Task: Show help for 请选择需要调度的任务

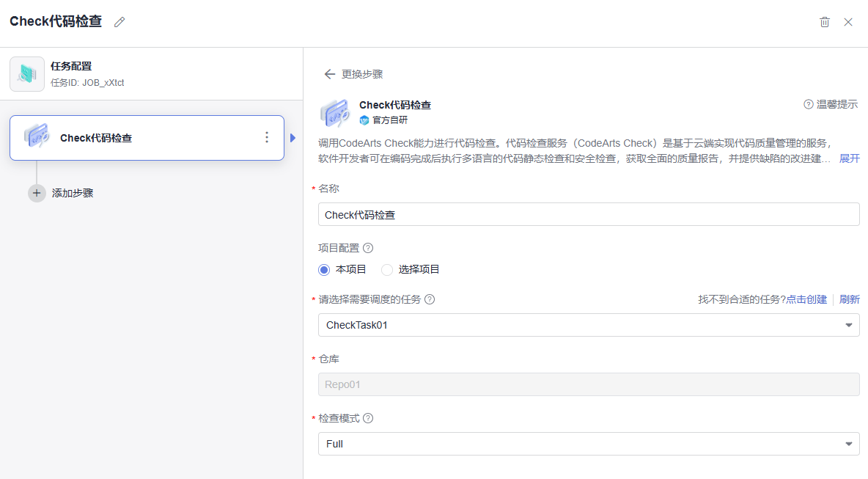Action: coord(430,299)
